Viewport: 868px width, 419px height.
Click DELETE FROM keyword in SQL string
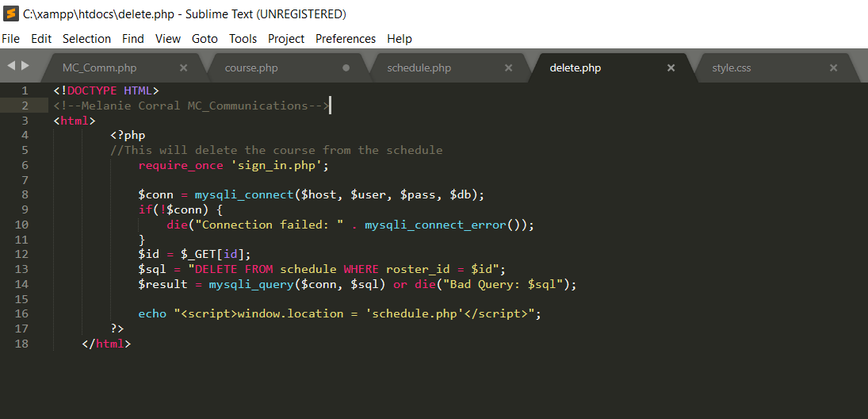234,269
